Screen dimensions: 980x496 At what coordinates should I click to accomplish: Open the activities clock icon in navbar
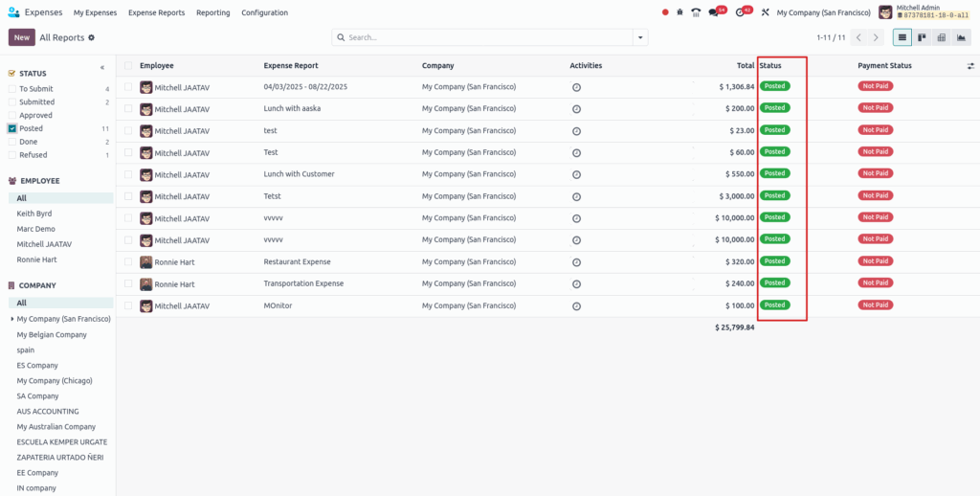click(x=740, y=12)
